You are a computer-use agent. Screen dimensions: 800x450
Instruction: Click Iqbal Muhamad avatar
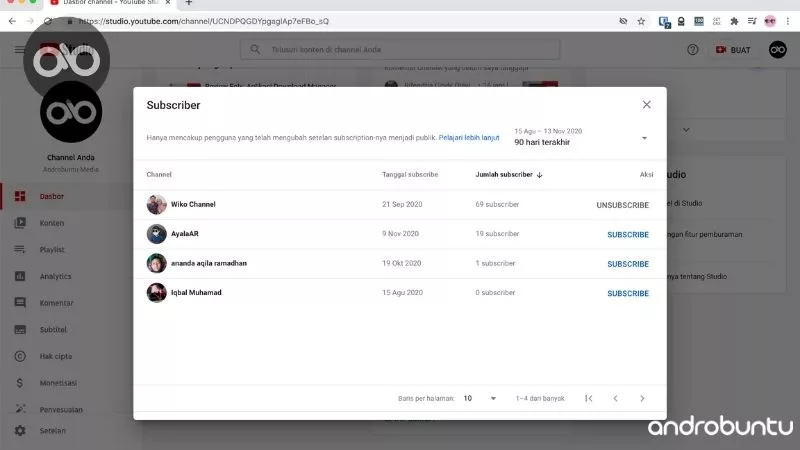(157, 293)
